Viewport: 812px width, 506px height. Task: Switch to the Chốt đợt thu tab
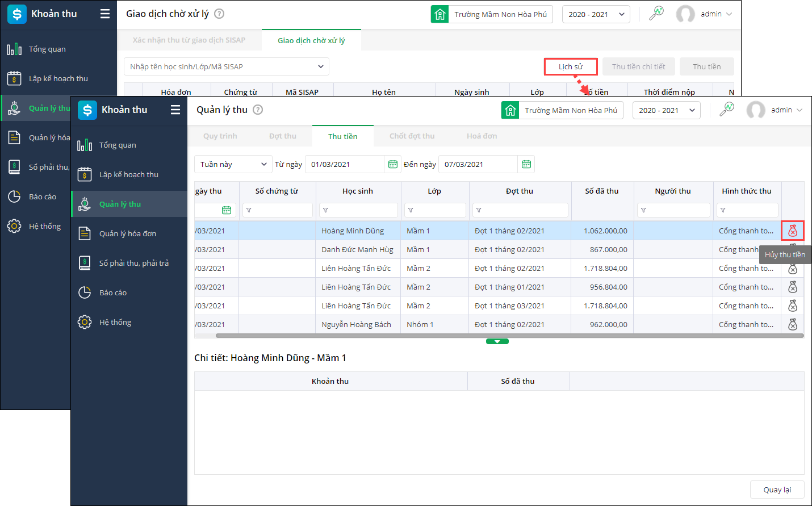(x=412, y=136)
